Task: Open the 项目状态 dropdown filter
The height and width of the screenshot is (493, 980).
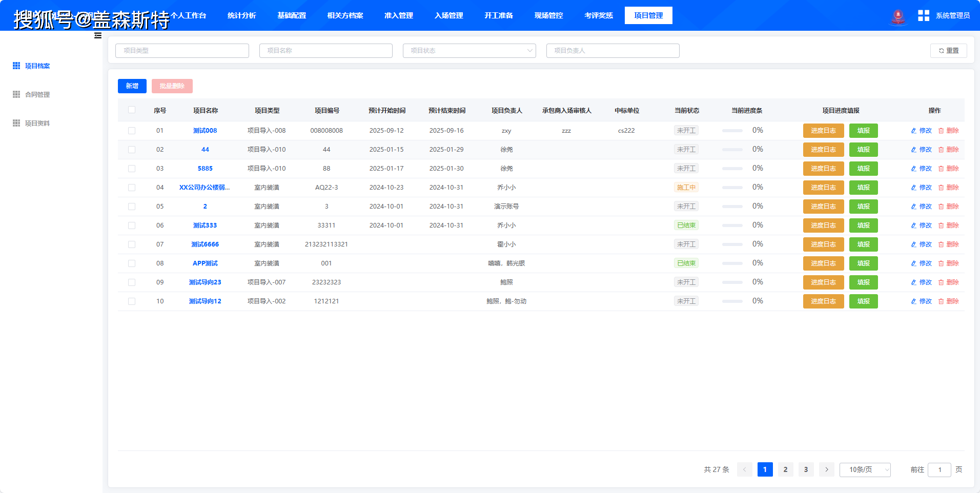Action: click(x=469, y=51)
